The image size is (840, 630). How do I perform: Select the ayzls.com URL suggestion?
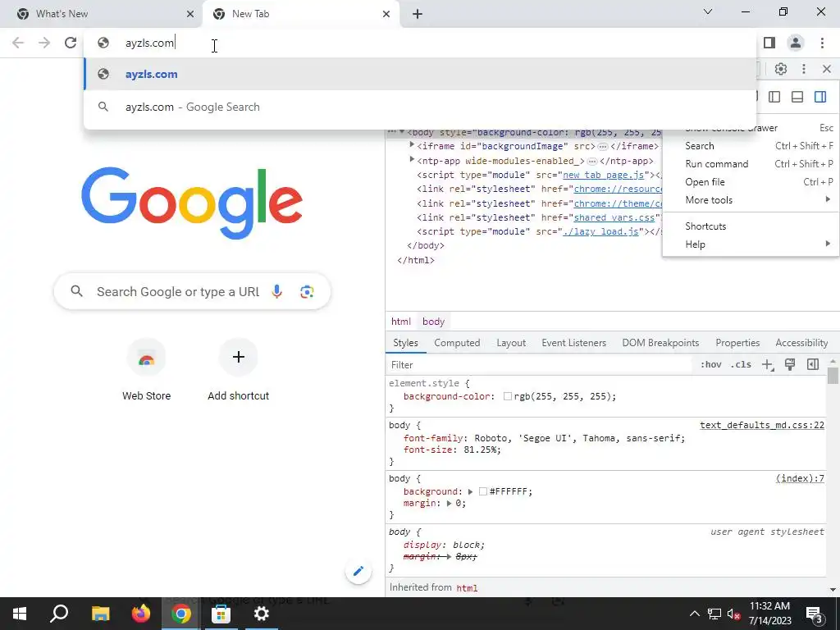tap(420, 75)
